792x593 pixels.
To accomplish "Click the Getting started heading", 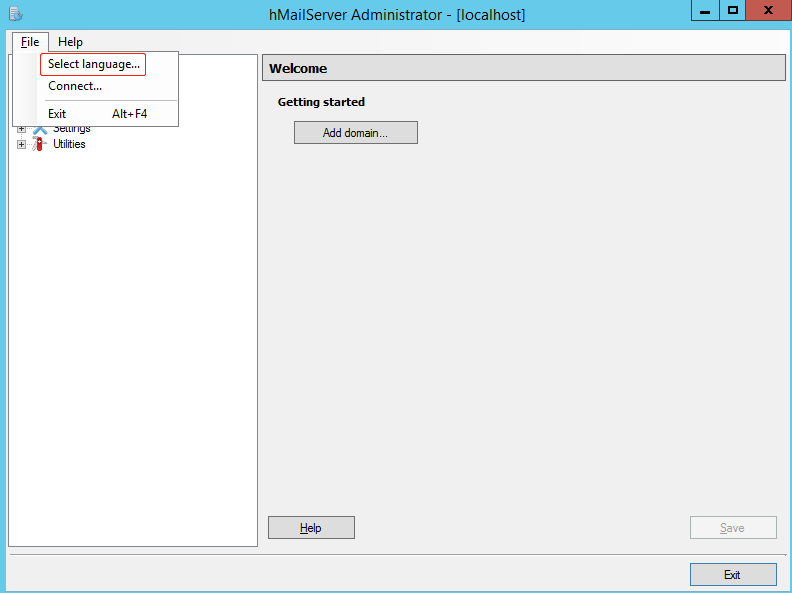I will tap(321, 102).
